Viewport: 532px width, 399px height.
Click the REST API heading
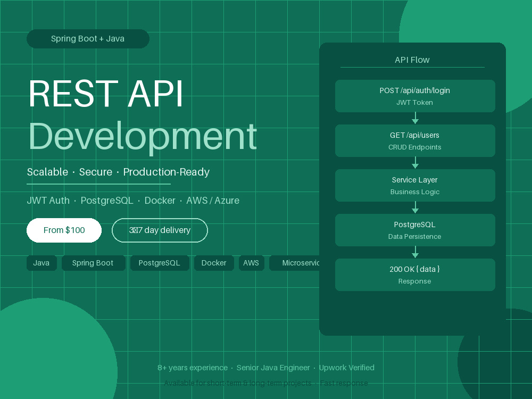pyautogui.click(x=106, y=94)
